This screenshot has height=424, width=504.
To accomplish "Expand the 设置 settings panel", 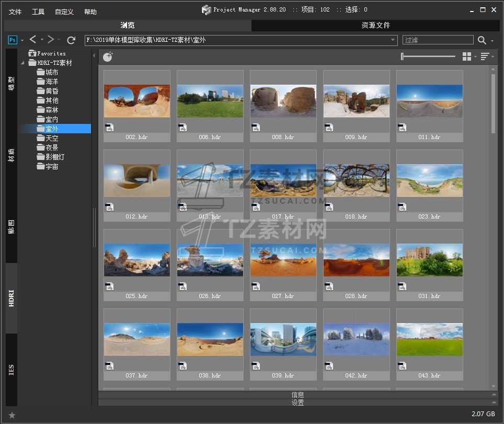I will 298,403.
